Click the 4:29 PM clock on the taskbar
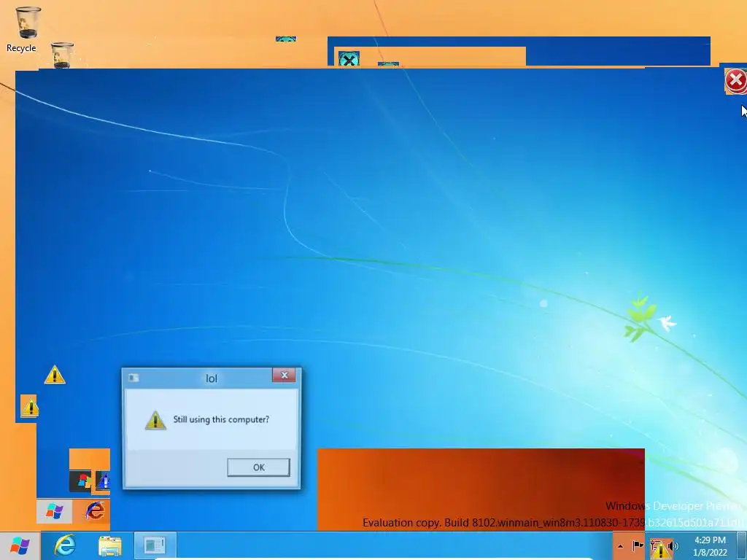Image resolution: width=747 pixels, height=560 pixels. click(710, 546)
